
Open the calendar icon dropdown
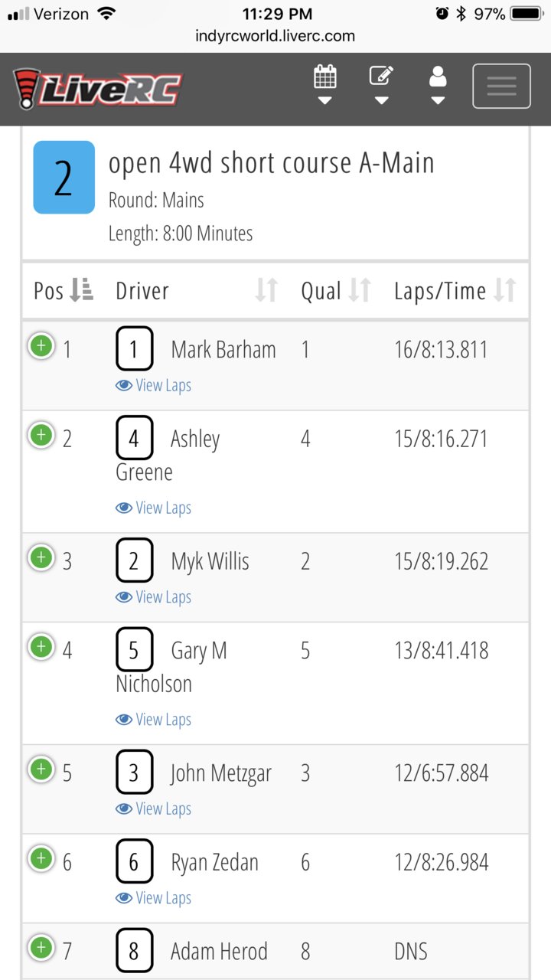point(325,86)
